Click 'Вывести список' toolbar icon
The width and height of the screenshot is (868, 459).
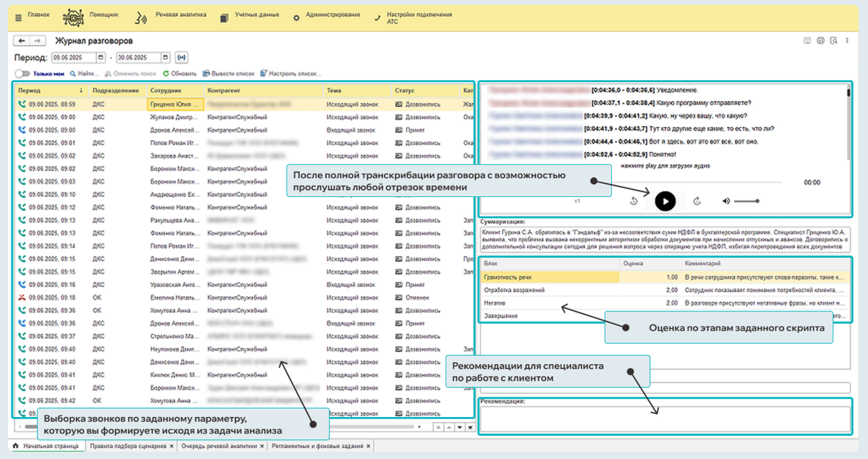click(229, 73)
